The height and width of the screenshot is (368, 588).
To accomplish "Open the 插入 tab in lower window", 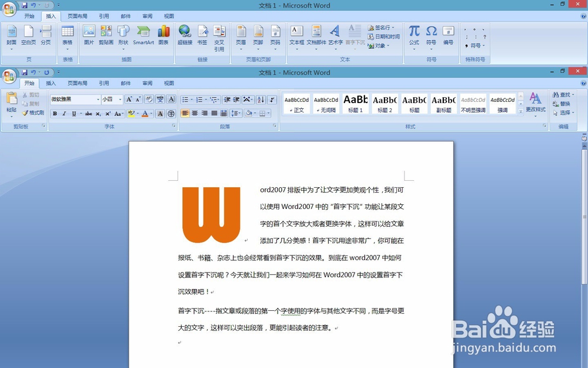I will tap(51, 84).
